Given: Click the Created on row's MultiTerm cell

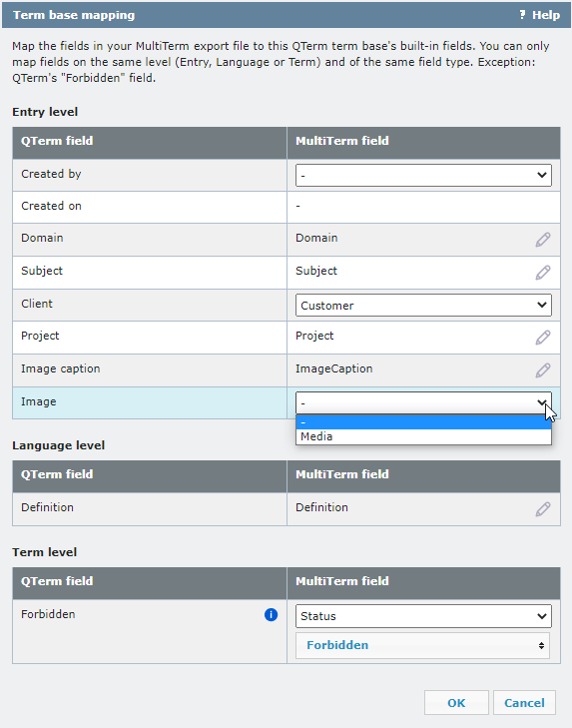Looking at the screenshot, I should coord(423,207).
